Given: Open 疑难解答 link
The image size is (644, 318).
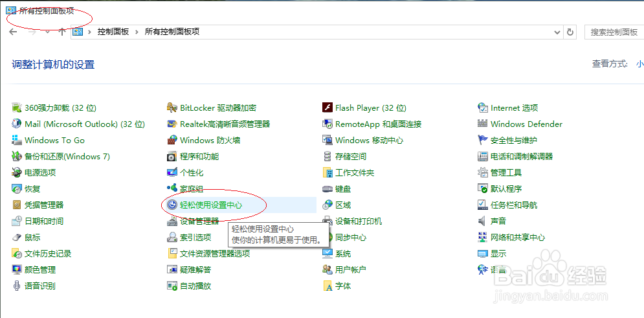Looking at the screenshot, I should point(195,270).
